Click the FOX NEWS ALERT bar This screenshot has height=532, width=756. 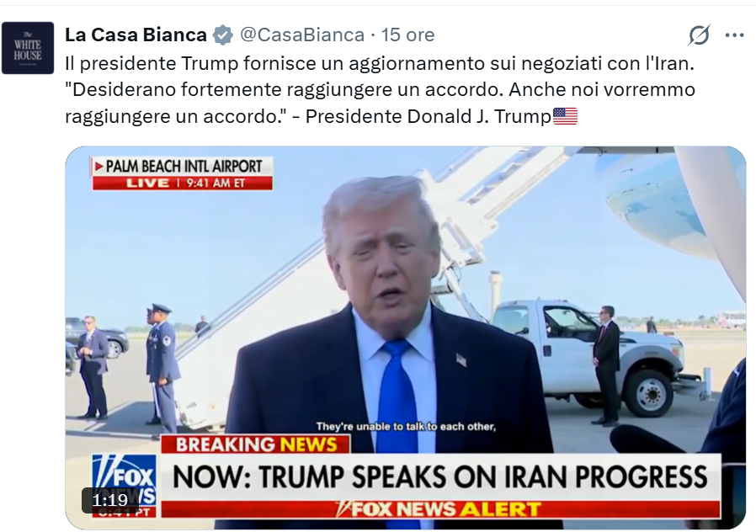(x=440, y=509)
